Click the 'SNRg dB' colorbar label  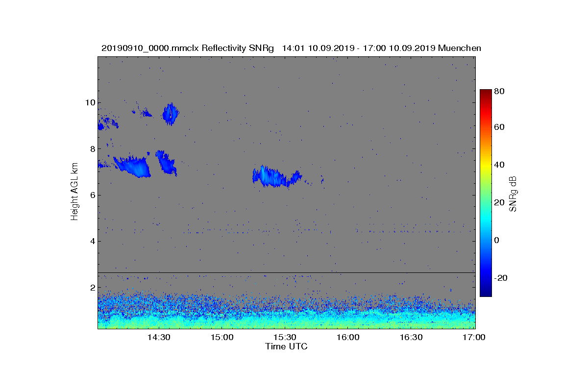tap(513, 194)
